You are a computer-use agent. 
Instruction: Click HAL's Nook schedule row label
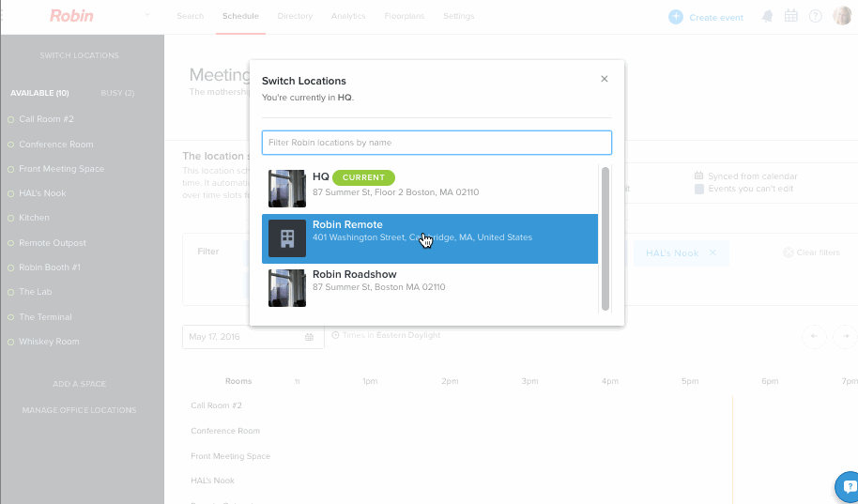212,481
